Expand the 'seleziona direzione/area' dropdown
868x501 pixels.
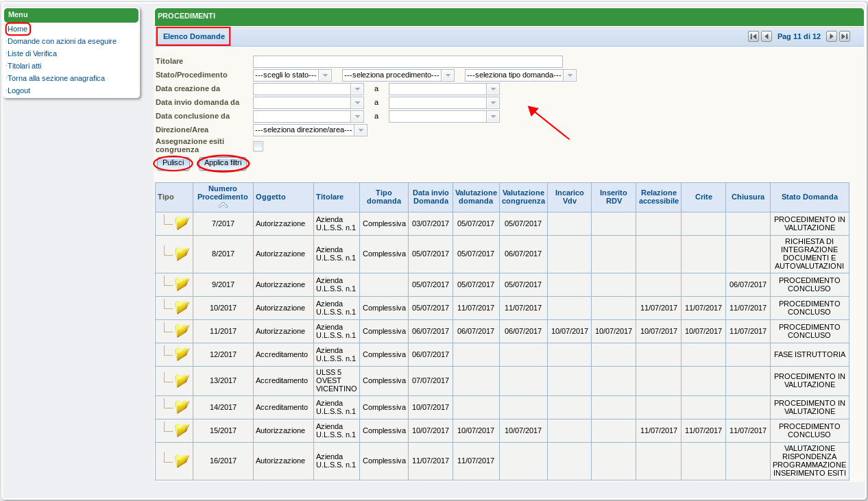361,130
